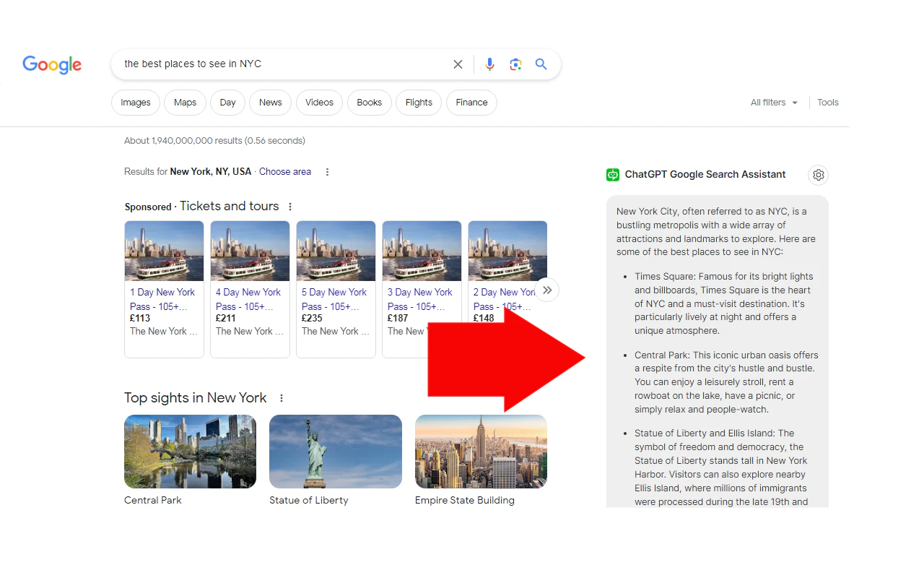924x578 pixels.
Task: Click the Statue of Liberty caption text
Action: (309, 500)
